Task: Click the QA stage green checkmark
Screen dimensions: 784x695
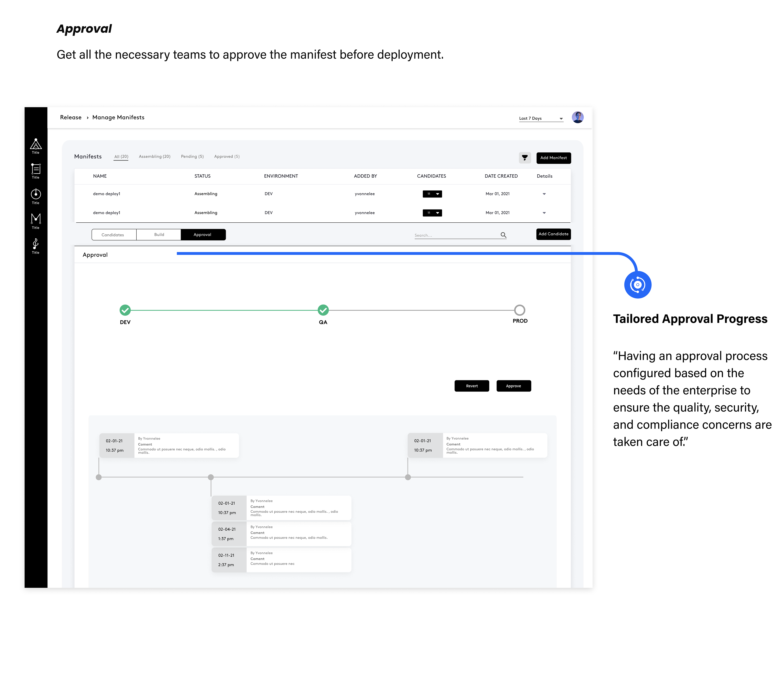Action: [323, 310]
